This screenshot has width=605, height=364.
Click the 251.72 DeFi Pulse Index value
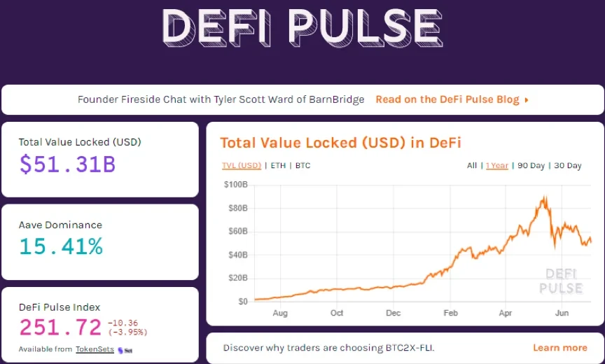pos(62,327)
